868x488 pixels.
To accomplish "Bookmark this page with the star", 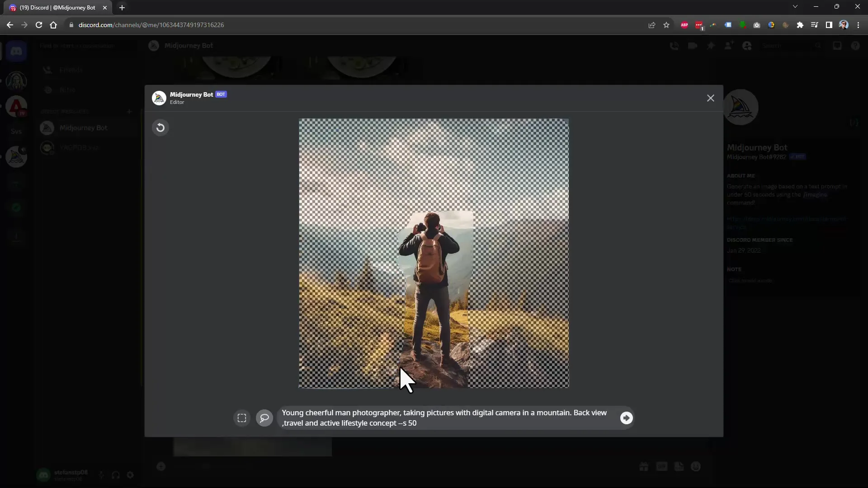I will coord(666,25).
